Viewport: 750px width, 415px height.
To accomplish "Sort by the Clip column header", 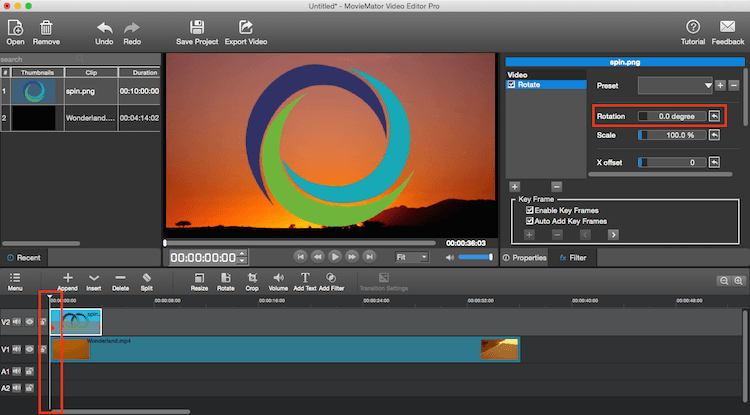I will (x=91, y=73).
